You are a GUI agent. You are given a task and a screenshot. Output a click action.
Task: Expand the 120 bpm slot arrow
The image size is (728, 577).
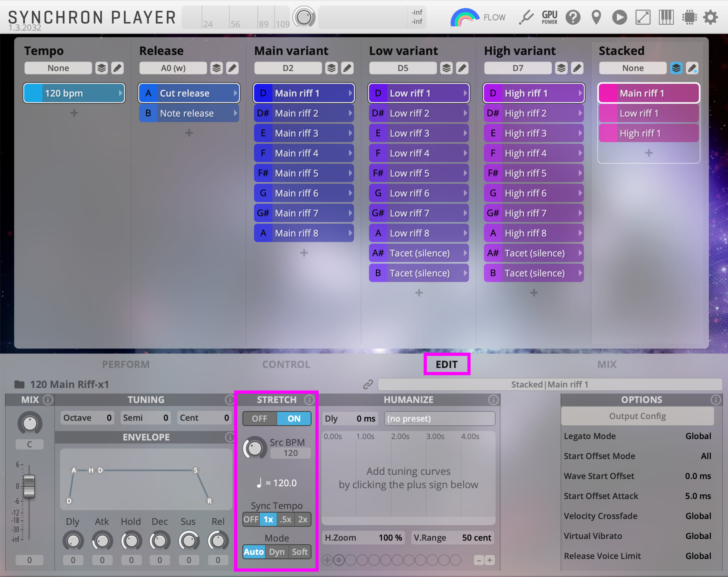[x=121, y=93]
